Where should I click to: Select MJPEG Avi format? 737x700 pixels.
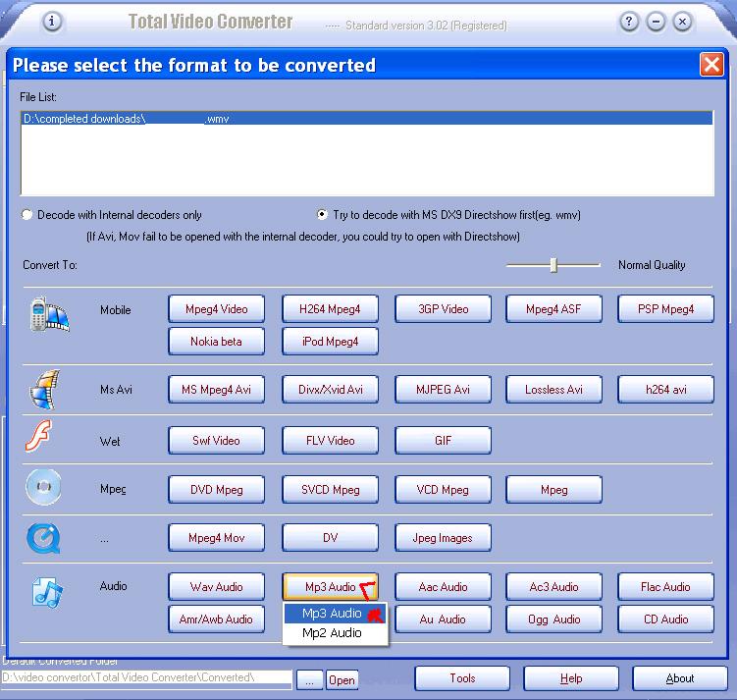coord(444,389)
